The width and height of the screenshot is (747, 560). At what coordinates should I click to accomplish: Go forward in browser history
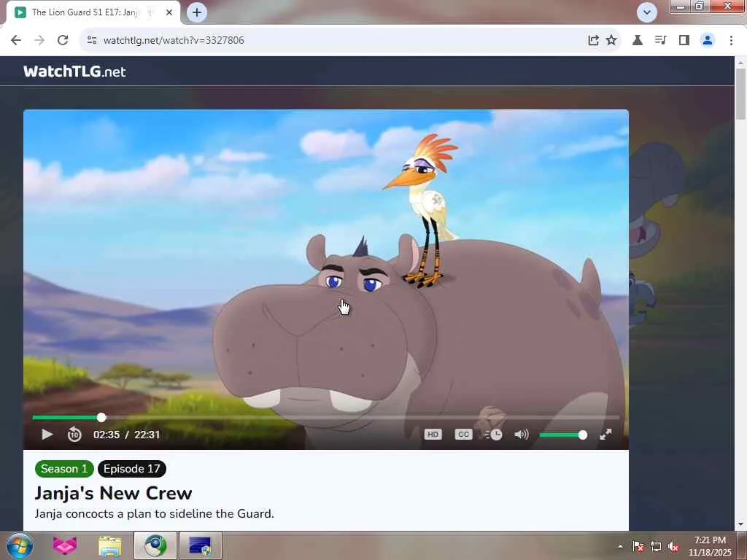pyautogui.click(x=39, y=40)
